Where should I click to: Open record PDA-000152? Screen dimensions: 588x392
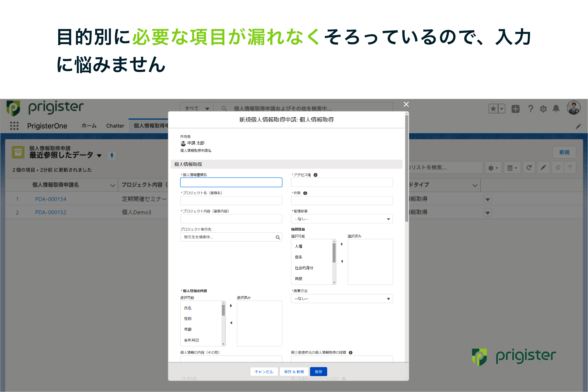[50, 212]
